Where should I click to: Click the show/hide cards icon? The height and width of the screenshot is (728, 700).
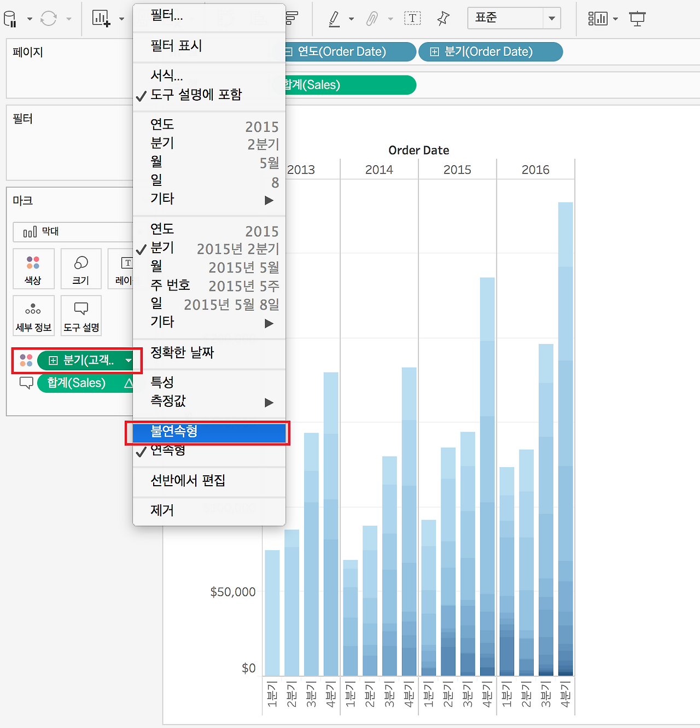(x=598, y=19)
